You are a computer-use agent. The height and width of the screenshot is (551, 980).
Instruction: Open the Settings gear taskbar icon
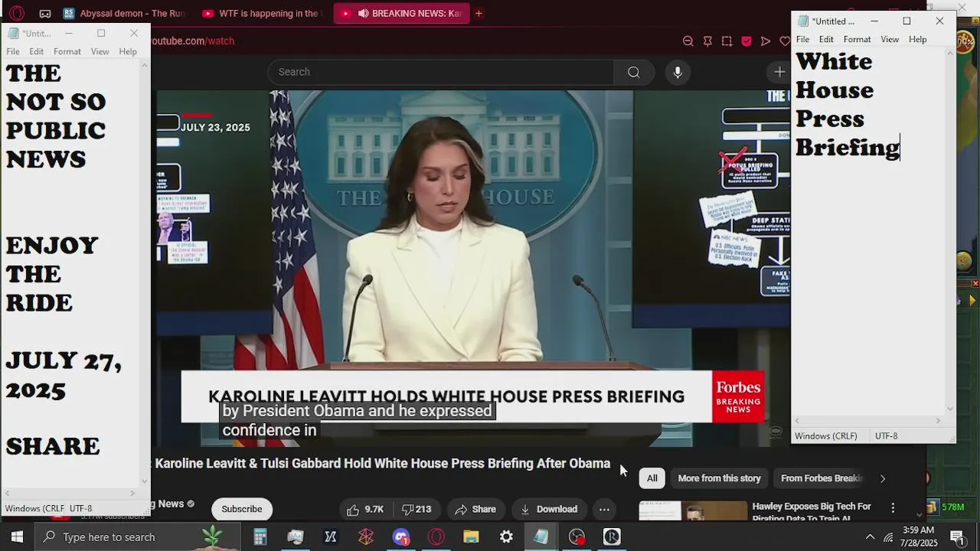[x=506, y=536]
